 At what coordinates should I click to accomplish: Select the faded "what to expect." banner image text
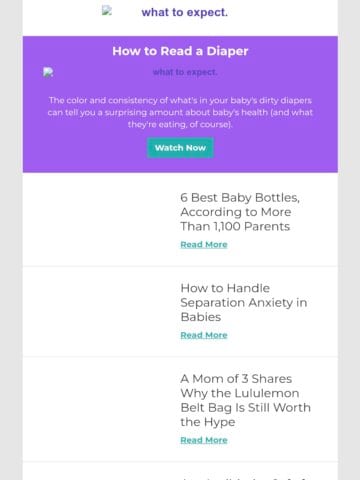pos(185,72)
